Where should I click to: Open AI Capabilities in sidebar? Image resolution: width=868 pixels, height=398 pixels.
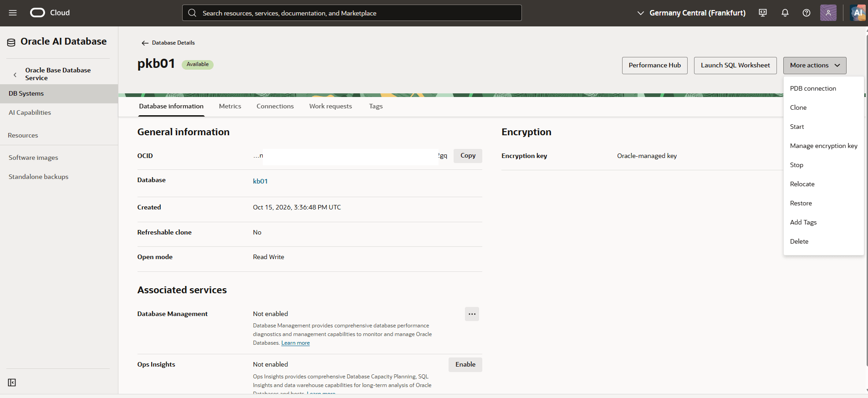tap(30, 112)
